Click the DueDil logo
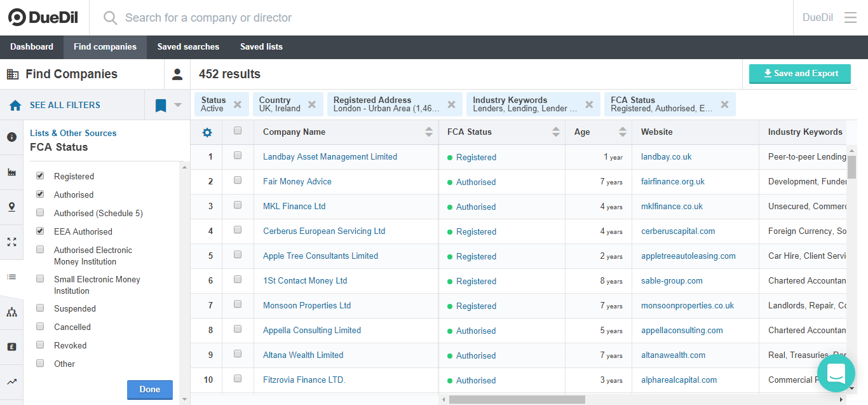The width and height of the screenshot is (868, 405). point(43,18)
